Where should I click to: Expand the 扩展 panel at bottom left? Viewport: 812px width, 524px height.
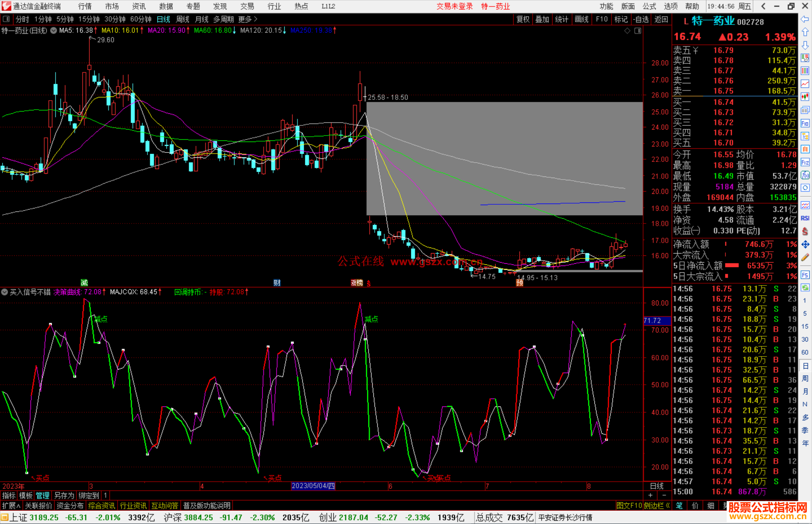pyautogui.click(x=11, y=506)
